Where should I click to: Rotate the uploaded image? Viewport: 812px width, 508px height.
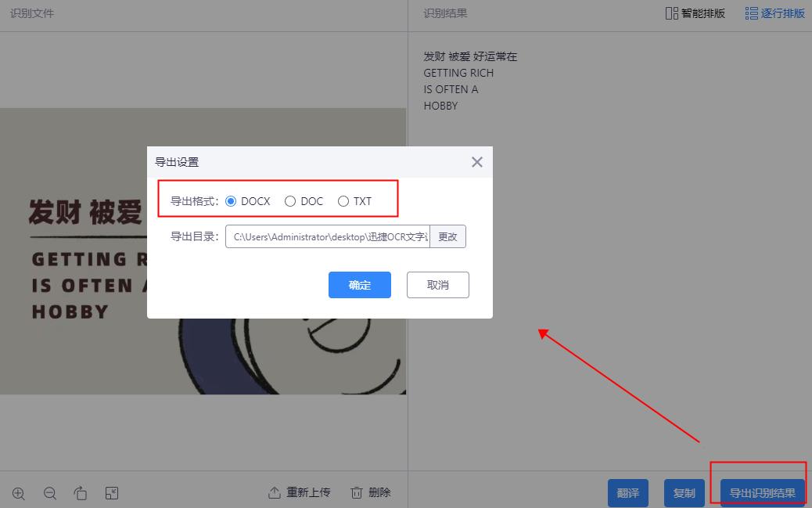pyautogui.click(x=81, y=493)
